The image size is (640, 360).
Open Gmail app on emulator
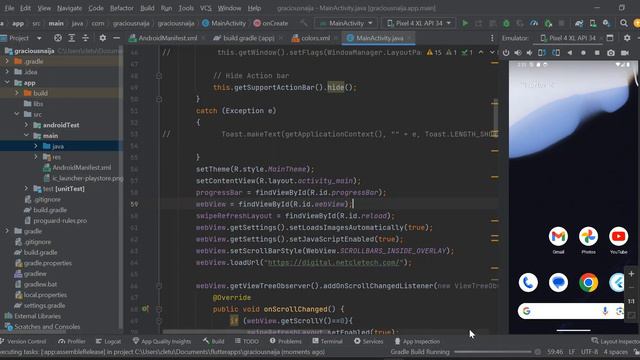coord(558,237)
